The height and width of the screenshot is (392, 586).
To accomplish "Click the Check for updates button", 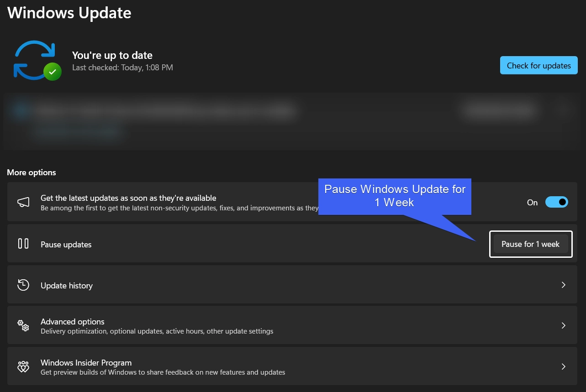I will (x=539, y=65).
